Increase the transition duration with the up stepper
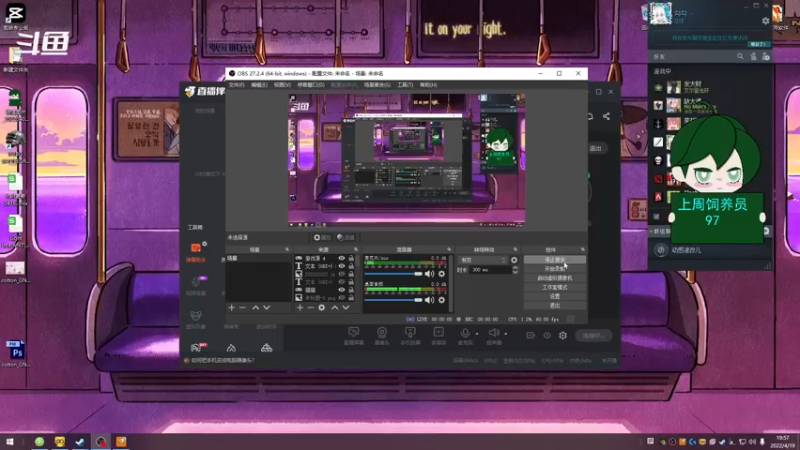 [515, 268]
